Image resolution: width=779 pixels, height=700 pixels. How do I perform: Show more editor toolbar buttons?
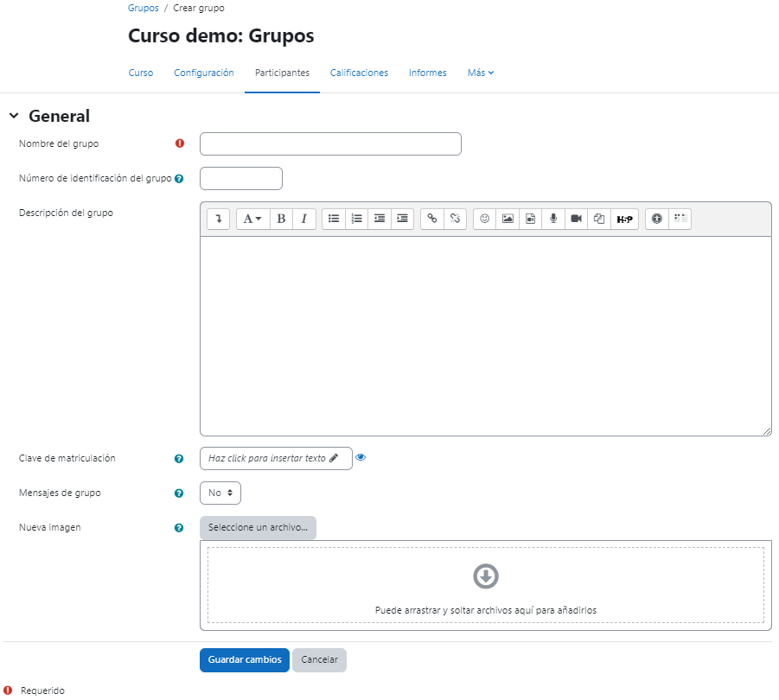(x=219, y=220)
